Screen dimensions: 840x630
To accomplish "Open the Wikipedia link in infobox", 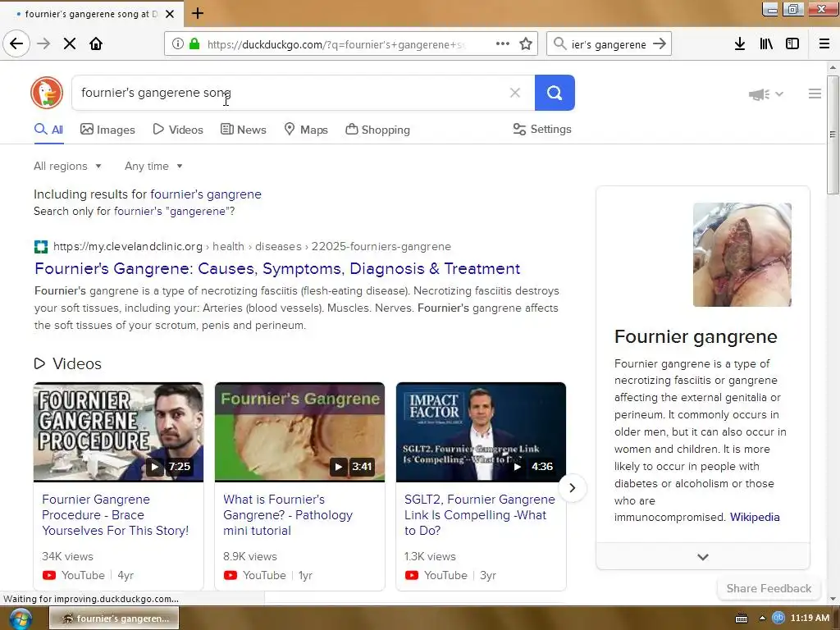I will point(755,518).
